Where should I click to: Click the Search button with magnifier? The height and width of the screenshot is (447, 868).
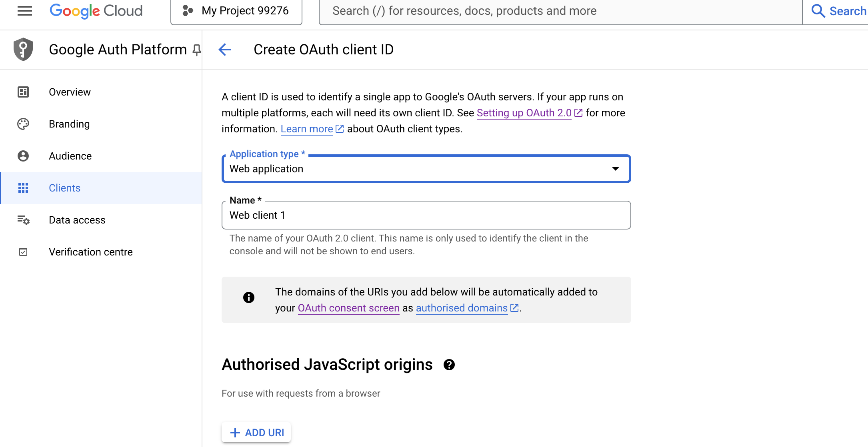tap(839, 11)
